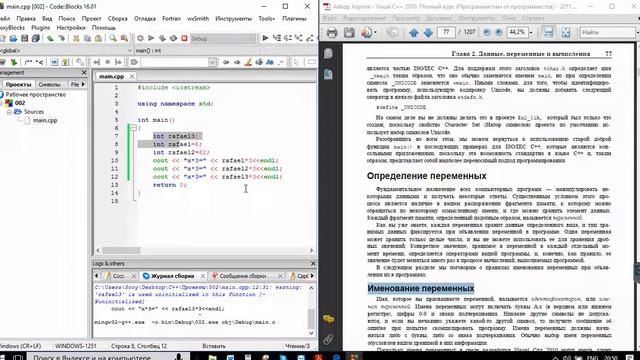Open the zoom percentage dropdown arrow
Viewport: 640px width, 360px height.
point(531,32)
